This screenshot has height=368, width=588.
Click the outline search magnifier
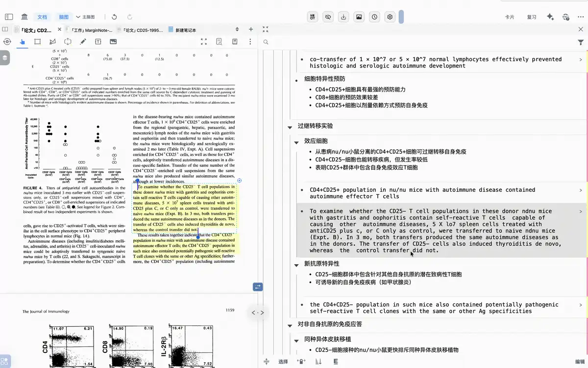266,42
